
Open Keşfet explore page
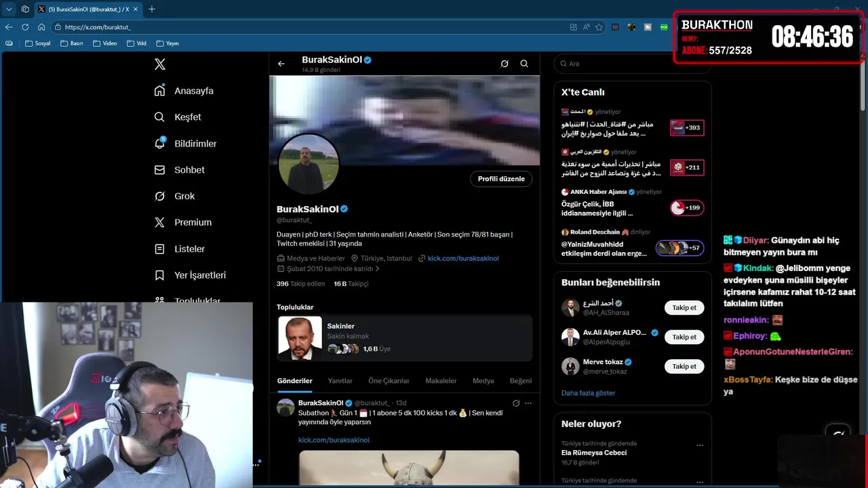[178, 117]
